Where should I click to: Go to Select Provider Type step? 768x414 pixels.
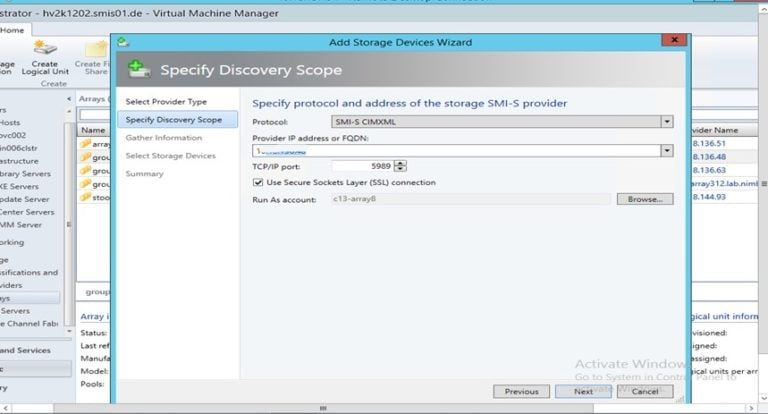pyautogui.click(x=165, y=102)
